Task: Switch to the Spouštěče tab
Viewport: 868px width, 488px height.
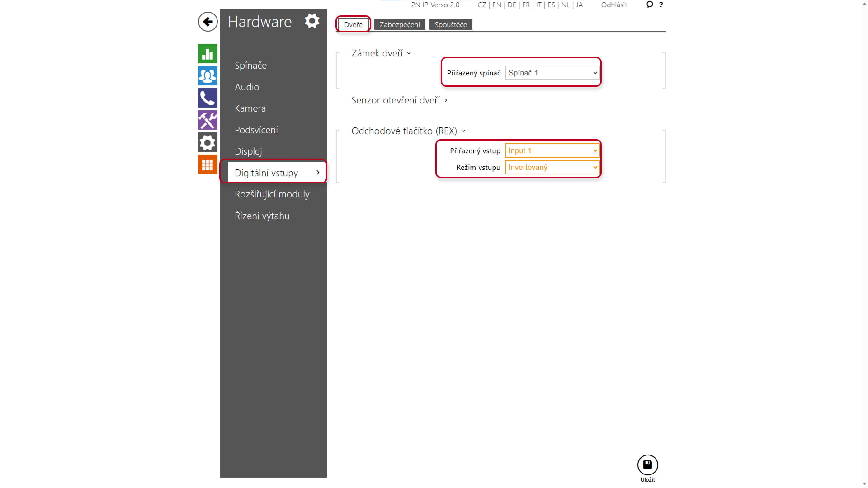Action: (451, 24)
